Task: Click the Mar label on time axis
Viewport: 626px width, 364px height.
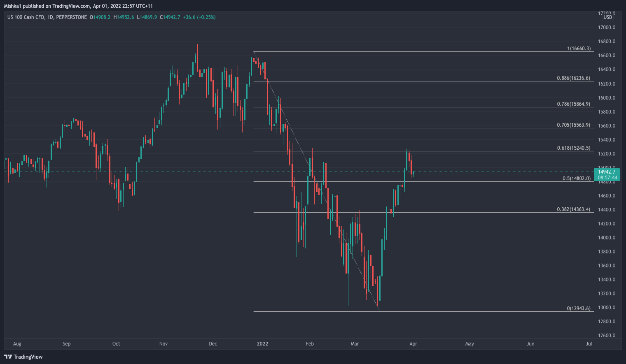Action: pos(355,344)
